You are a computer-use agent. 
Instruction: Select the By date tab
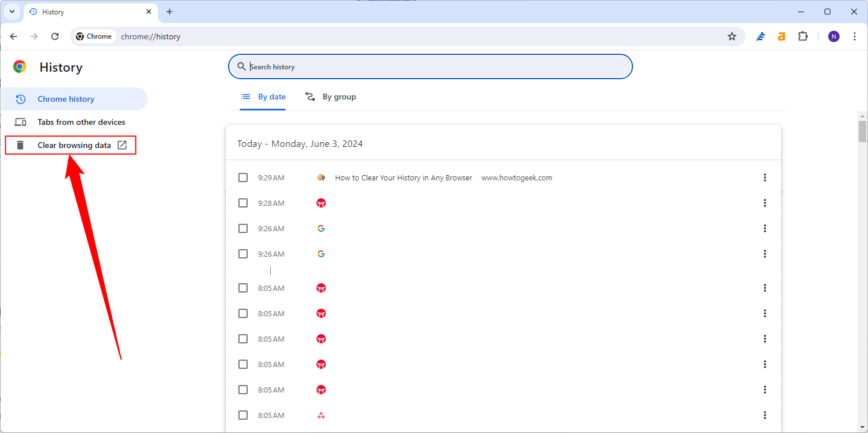263,97
